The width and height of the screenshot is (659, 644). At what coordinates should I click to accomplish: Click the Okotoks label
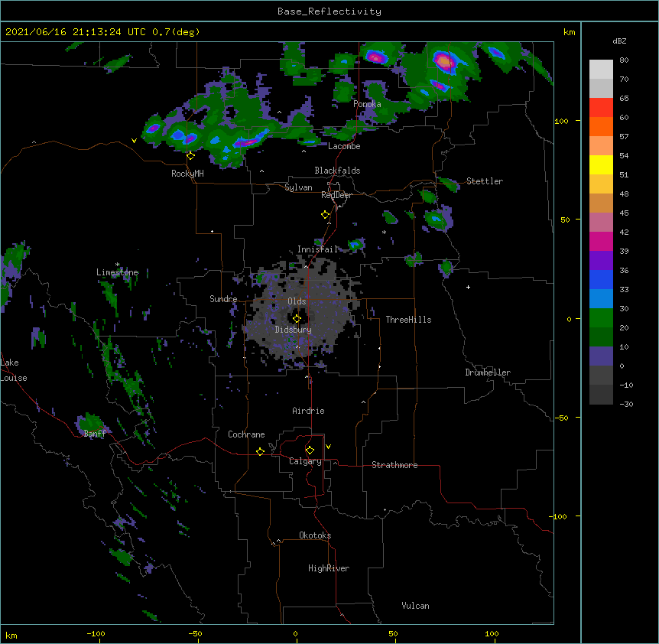coord(315,535)
